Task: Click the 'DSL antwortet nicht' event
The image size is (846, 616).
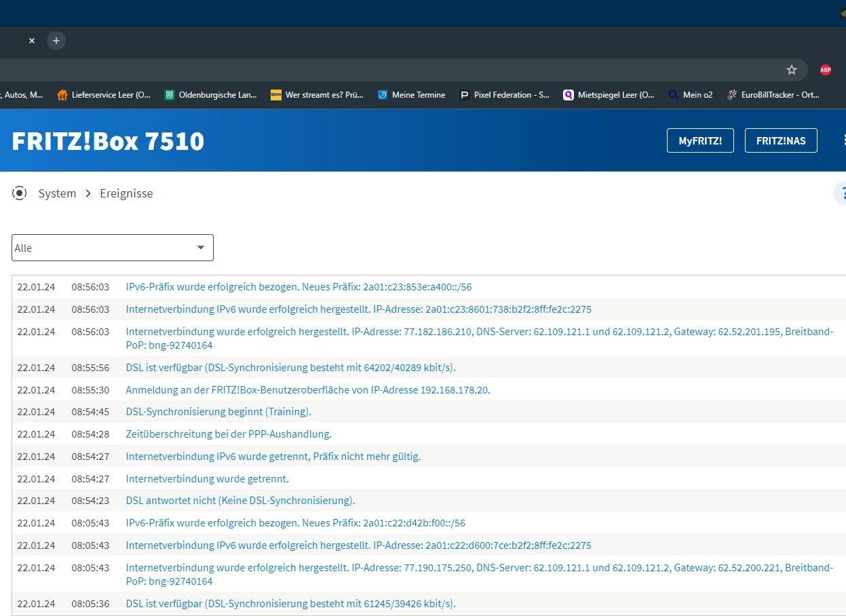Action: click(240, 501)
